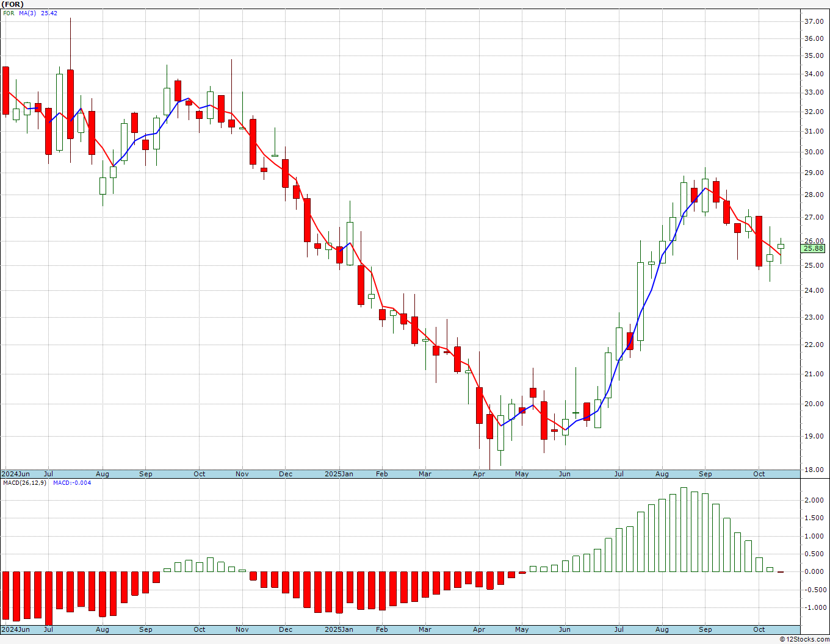Click the Sep marker nearest the right edge under MACD

point(705,629)
